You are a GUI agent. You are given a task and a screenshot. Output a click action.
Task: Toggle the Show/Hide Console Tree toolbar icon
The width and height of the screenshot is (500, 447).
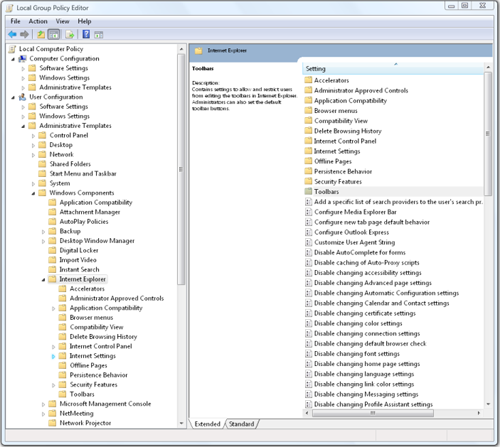click(x=54, y=34)
